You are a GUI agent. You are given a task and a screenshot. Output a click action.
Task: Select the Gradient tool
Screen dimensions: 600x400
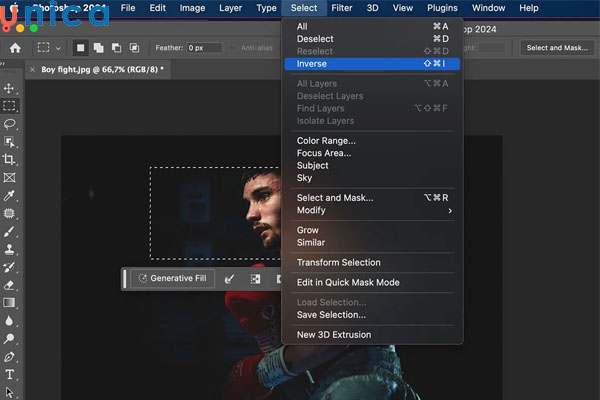10,303
